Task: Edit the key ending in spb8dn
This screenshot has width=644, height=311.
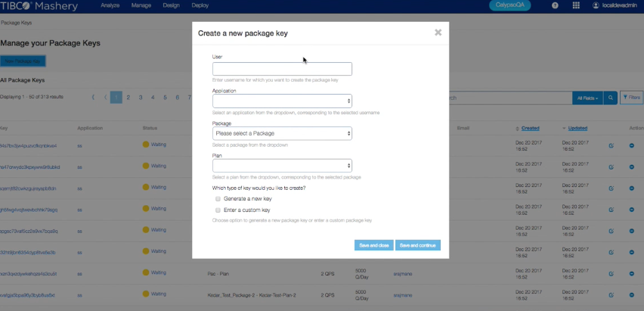Action: [x=611, y=188]
